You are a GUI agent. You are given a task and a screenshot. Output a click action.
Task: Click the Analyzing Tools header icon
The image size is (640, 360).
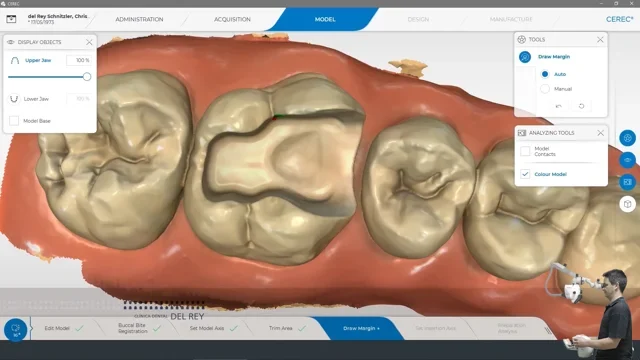(522, 133)
